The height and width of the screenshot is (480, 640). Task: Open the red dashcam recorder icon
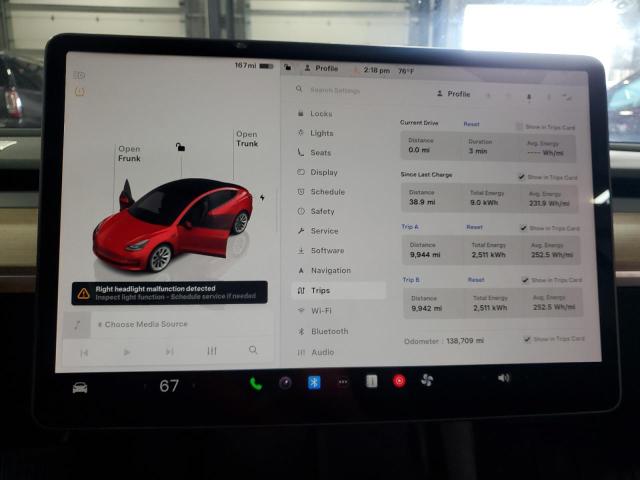(x=399, y=381)
